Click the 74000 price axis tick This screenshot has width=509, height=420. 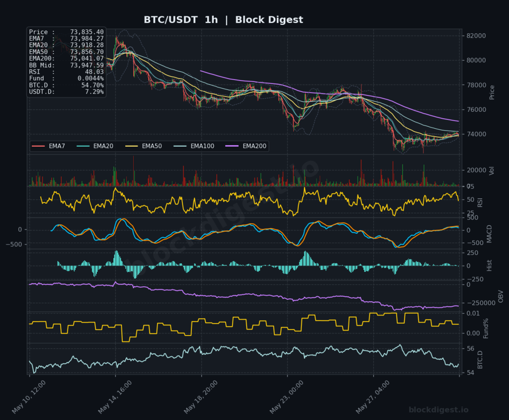[x=476, y=134]
